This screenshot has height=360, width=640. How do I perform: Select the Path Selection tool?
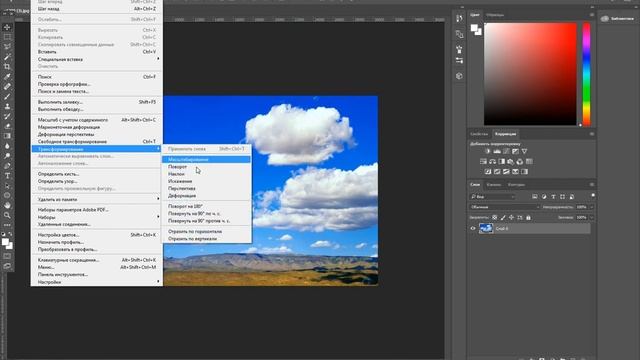(7, 185)
